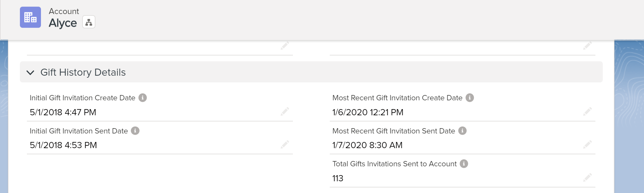The height and width of the screenshot is (193, 644).
Task: Click the 113 total gift invitations value
Action: pyautogui.click(x=338, y=178)
